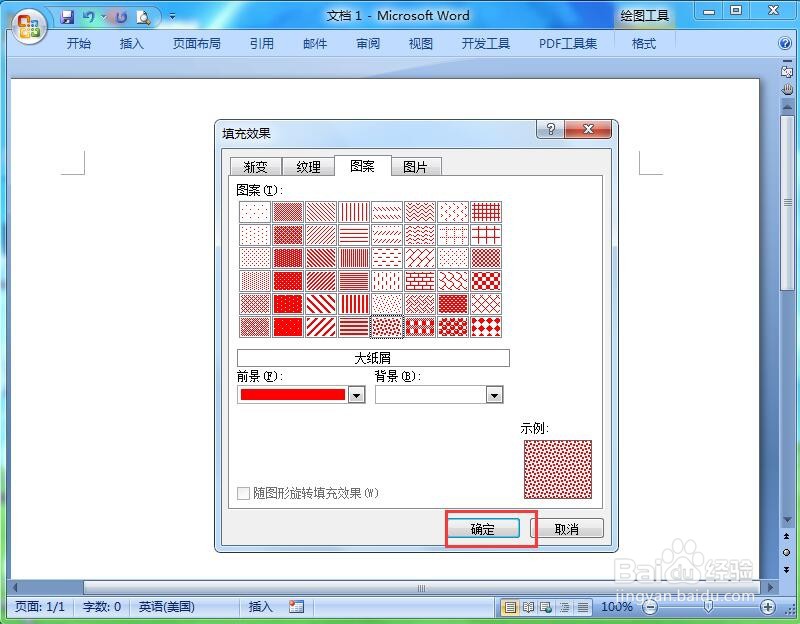800x624 pixels.
Task: Close the 填充效果 dialog
Action: pos(588,129)
